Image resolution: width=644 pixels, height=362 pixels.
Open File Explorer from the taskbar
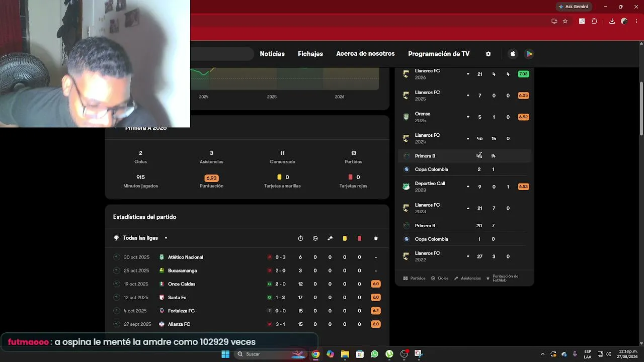click(345, 354)
